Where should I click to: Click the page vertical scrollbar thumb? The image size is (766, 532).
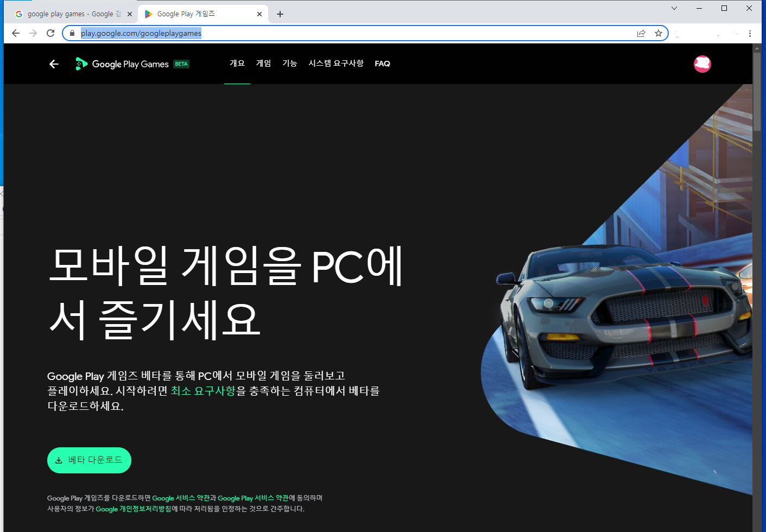pyautogui.click(x=757, y=92)
